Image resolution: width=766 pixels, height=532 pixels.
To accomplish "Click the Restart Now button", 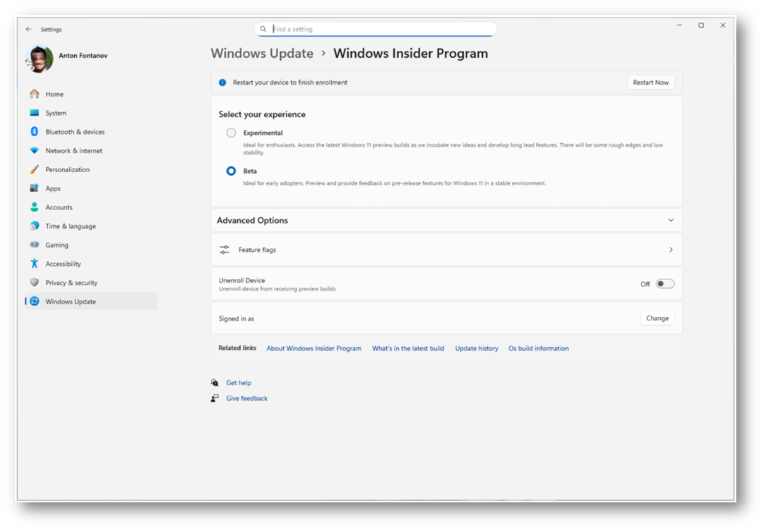I will 650,83.
